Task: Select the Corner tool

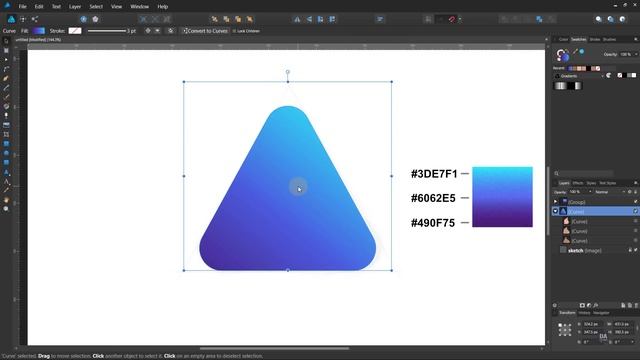Action: [6, 69]
